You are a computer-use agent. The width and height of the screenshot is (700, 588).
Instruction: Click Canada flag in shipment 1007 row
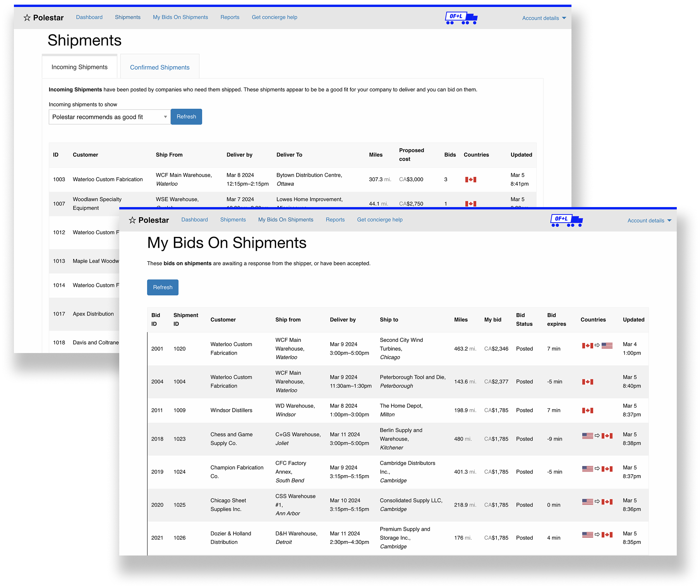470,204
